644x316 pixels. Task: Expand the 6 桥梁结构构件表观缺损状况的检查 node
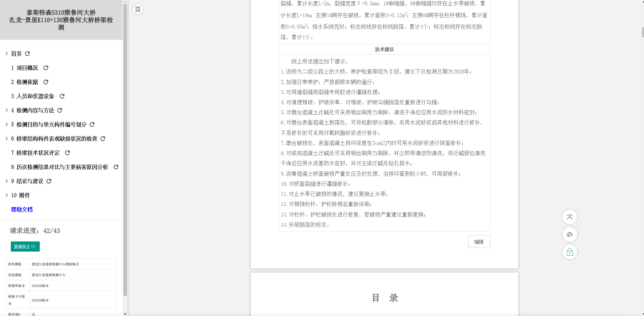[x=6, y=139]
